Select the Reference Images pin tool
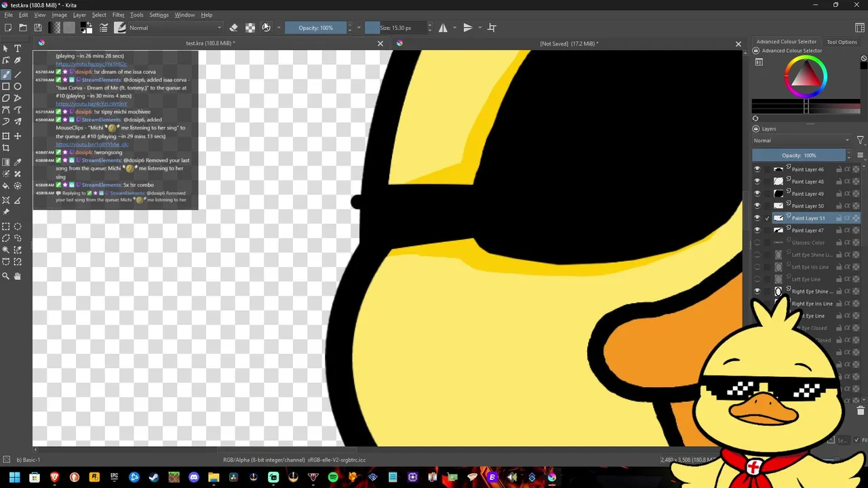Image resolution: width=868 pixels, height=488 pixels. (x=6, y=212)
